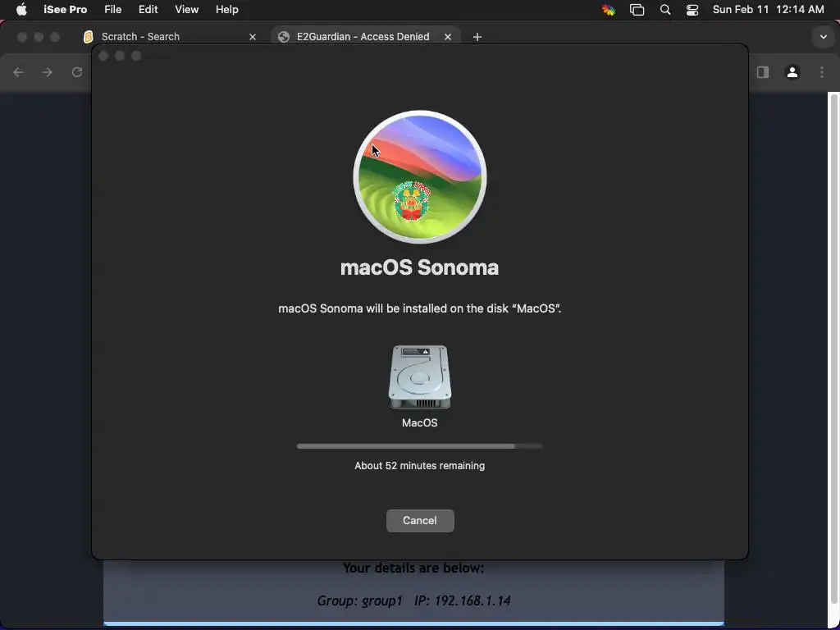
Task: Open Spotlight search in menu bar
Action: point(664,10)
